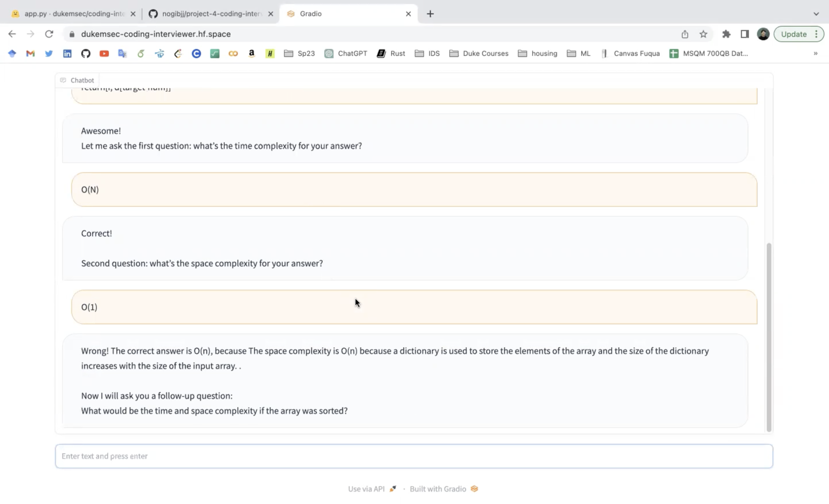The width and height of the screenshot is (829, 504).
Task: Open the Rust bookmark
Action: [x=391, y=53]
